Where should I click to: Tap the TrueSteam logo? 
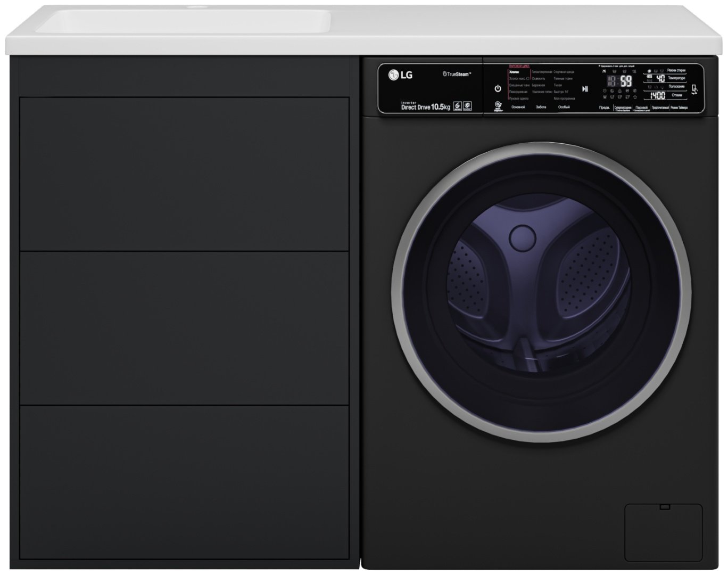point(457,74)
